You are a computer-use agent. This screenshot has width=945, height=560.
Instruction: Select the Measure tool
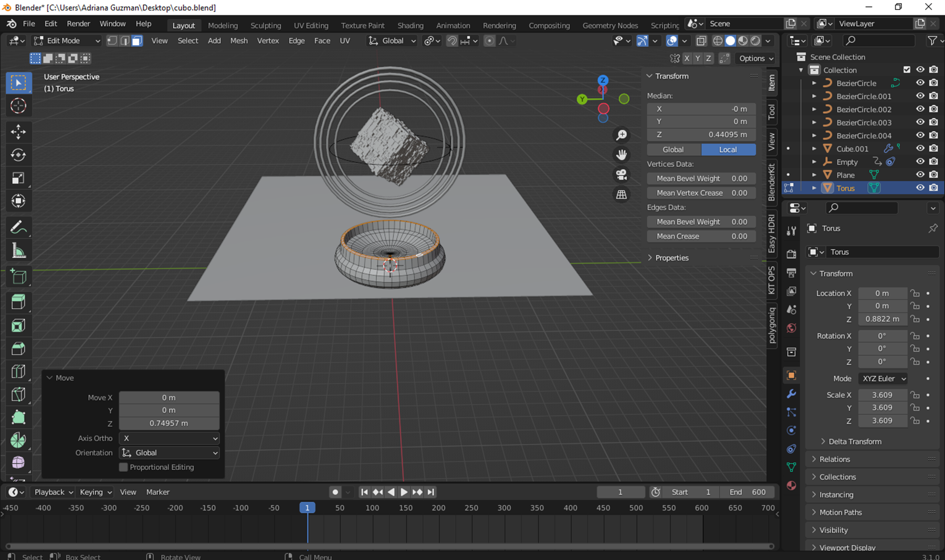click(x=18, y=250)
